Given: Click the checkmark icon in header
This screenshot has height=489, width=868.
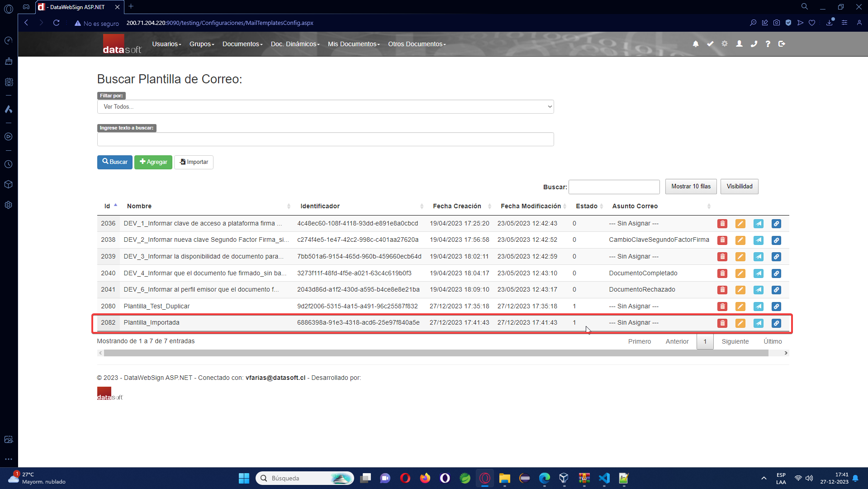Looking at the screenshot, I should point(710,44).
